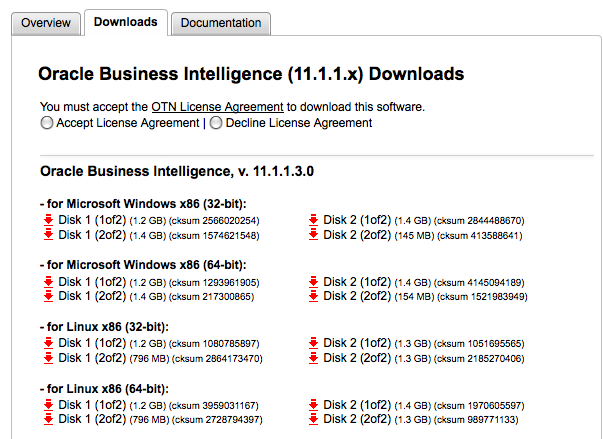
Task: Click download arrow icon for Linux 64-bit Disk 1 (1of2)
Action: [48, 405]
